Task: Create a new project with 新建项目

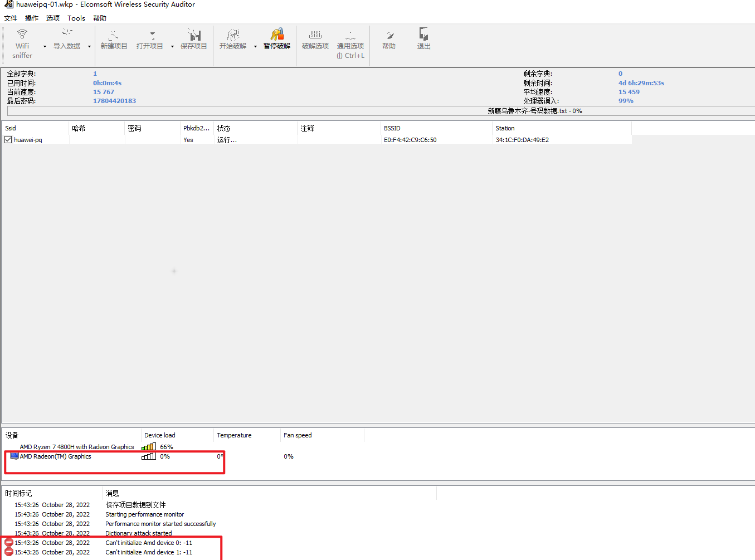Action: pyautogui.click(x=114, y=40)
